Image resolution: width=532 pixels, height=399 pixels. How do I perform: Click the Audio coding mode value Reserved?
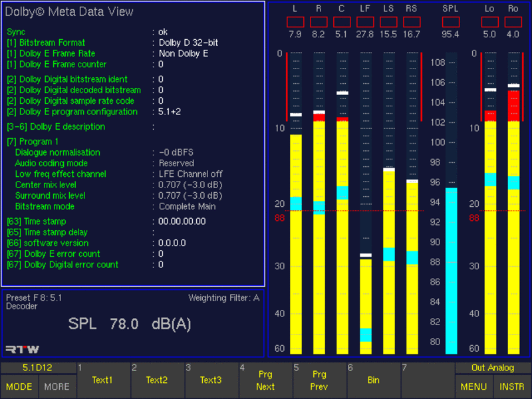tap(176, 164)
